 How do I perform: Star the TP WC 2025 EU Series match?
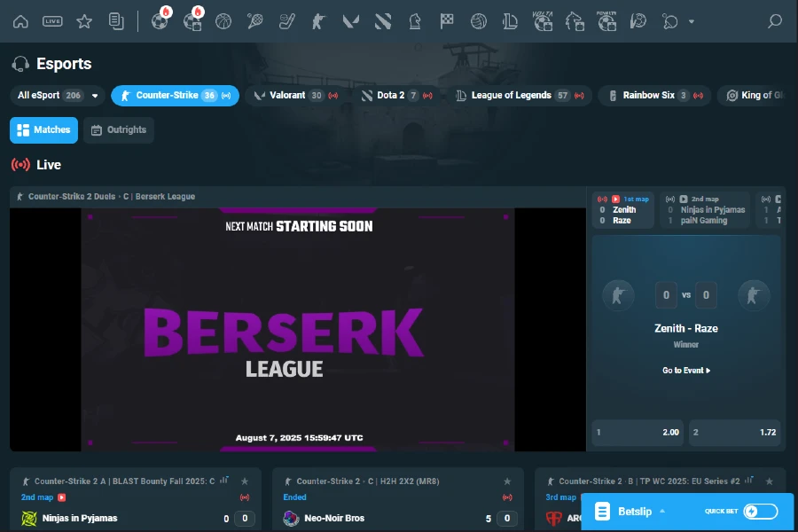click(x=769, y=481)
